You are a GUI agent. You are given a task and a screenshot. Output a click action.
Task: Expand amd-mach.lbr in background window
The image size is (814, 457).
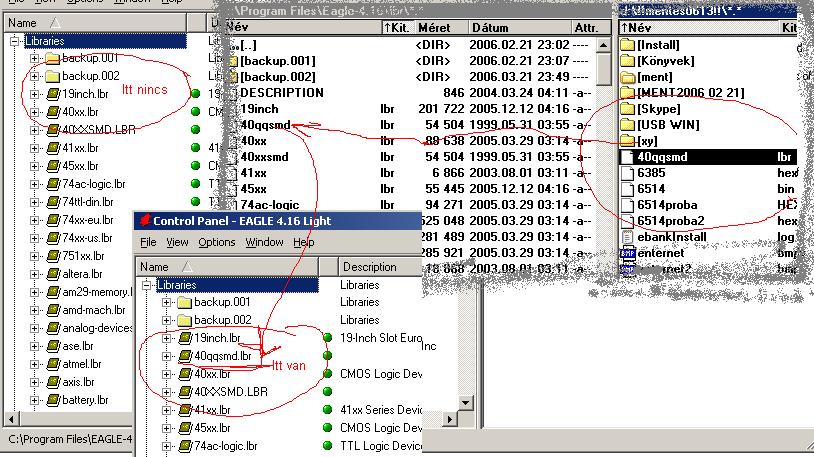tap(35, 311)
